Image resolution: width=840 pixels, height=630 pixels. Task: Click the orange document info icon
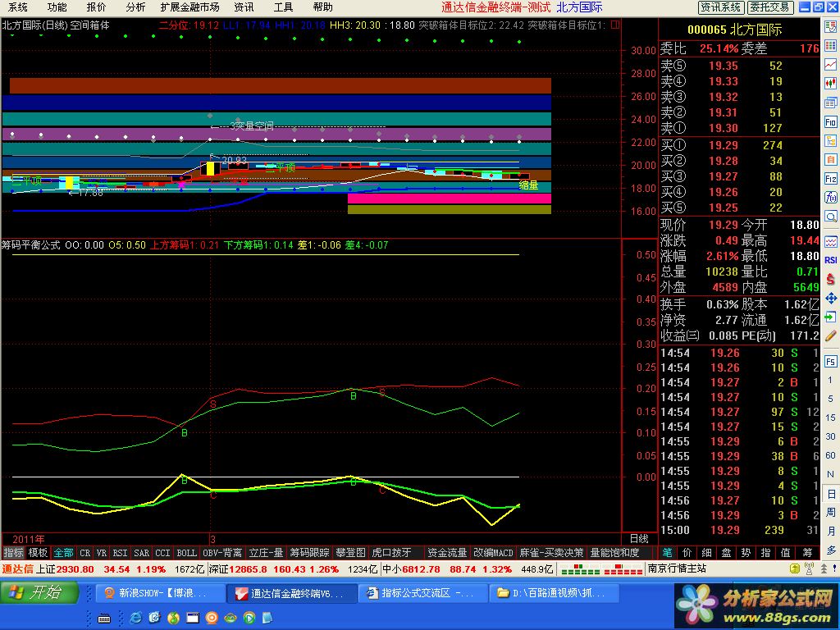click(x=830, y=160)
